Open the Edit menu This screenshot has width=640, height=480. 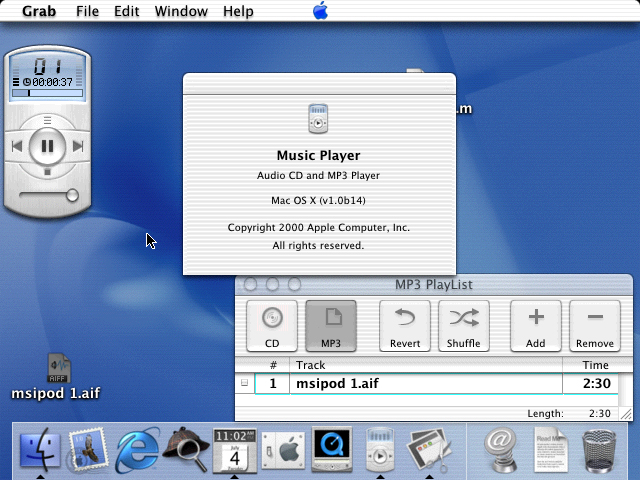point(127,11)
